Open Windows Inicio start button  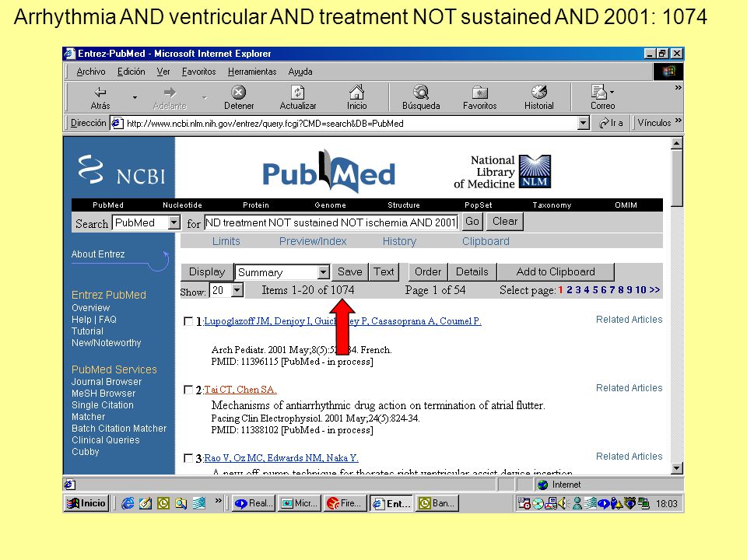click(x=86, y=503)
